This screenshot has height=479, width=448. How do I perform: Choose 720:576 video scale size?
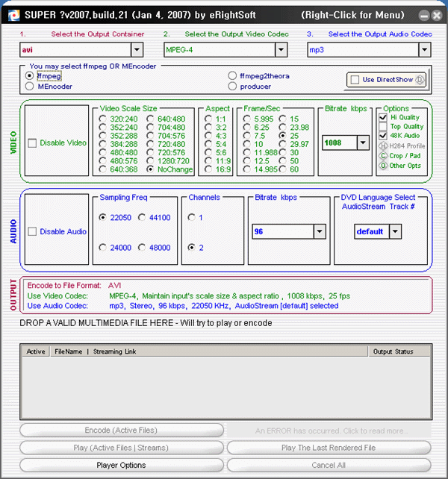[150, 152]
